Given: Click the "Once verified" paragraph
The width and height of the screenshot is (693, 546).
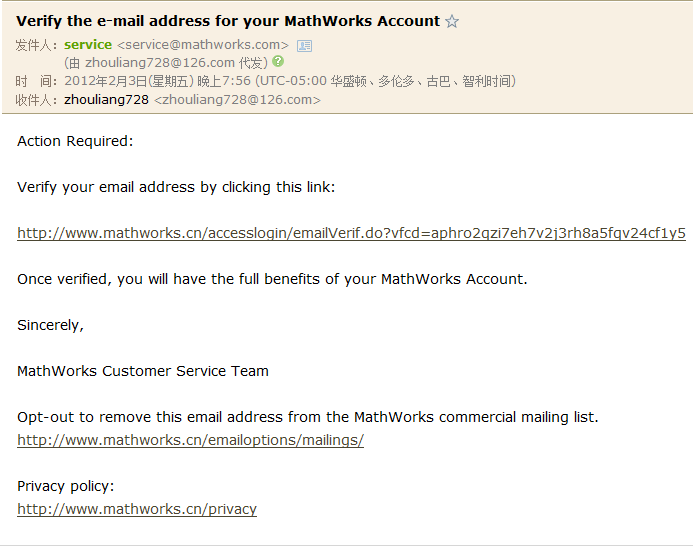Looking at the screenshot, I should tap(272, 279).
